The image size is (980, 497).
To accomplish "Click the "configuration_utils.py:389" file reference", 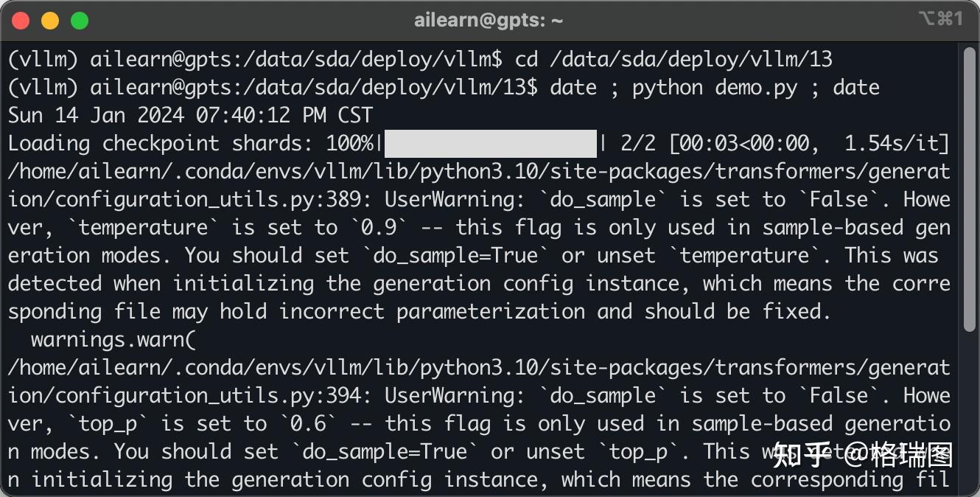I will [209, 200].
